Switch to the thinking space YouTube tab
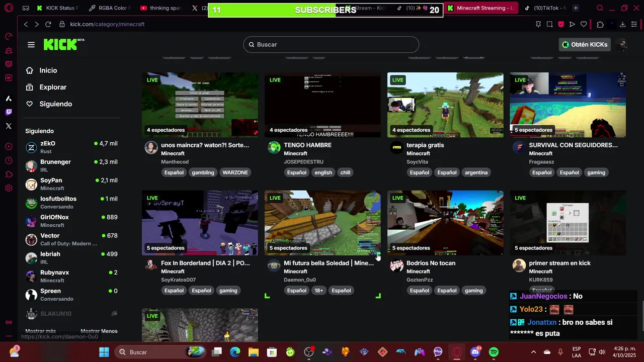This screenshot has height=362, width=644. click(161, 8)
